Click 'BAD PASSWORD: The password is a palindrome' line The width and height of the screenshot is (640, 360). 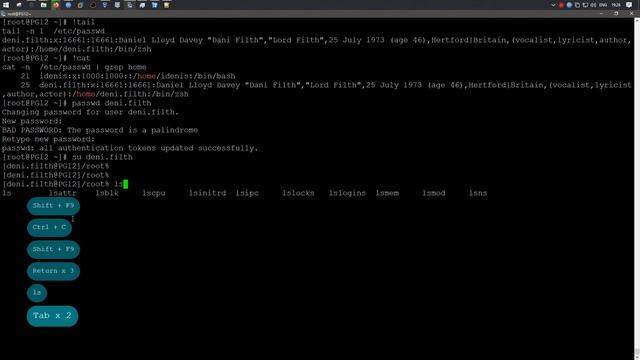tap(100, 130)
